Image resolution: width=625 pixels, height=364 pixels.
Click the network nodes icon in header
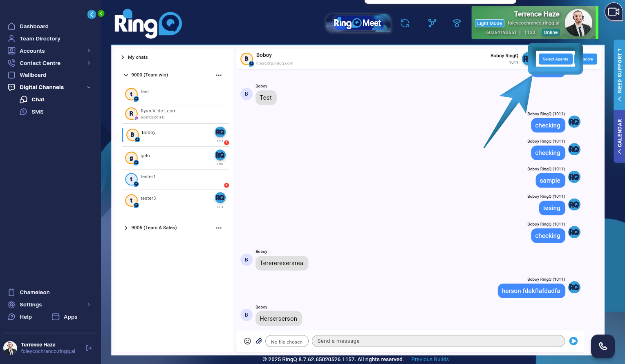coord(432,23)
